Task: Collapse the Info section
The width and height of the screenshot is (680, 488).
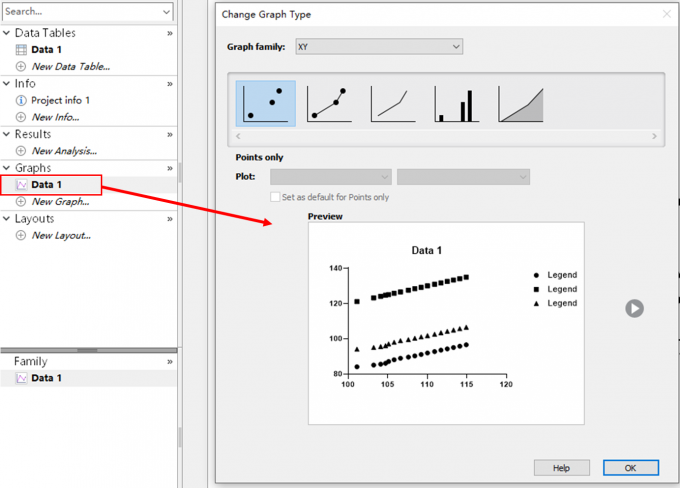Action: [7, 83]
